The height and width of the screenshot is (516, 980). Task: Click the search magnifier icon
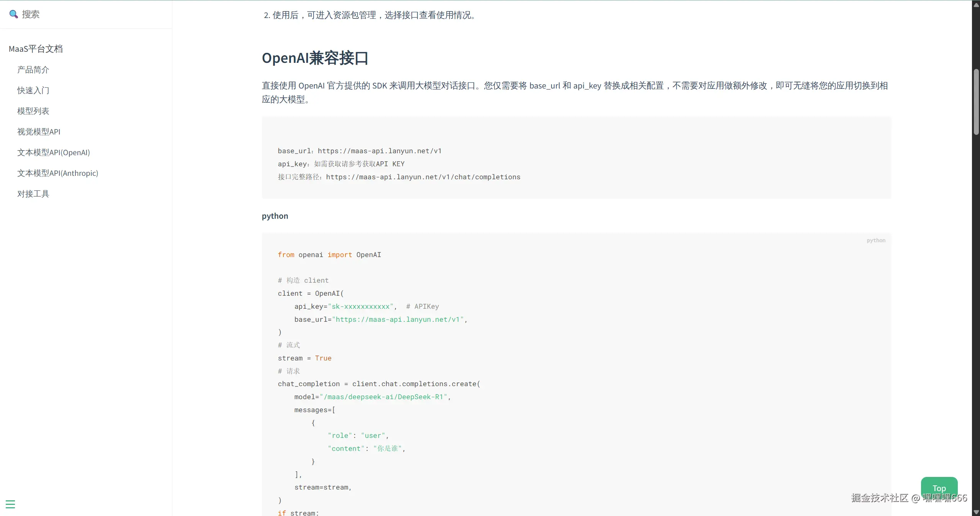(13, 14)
